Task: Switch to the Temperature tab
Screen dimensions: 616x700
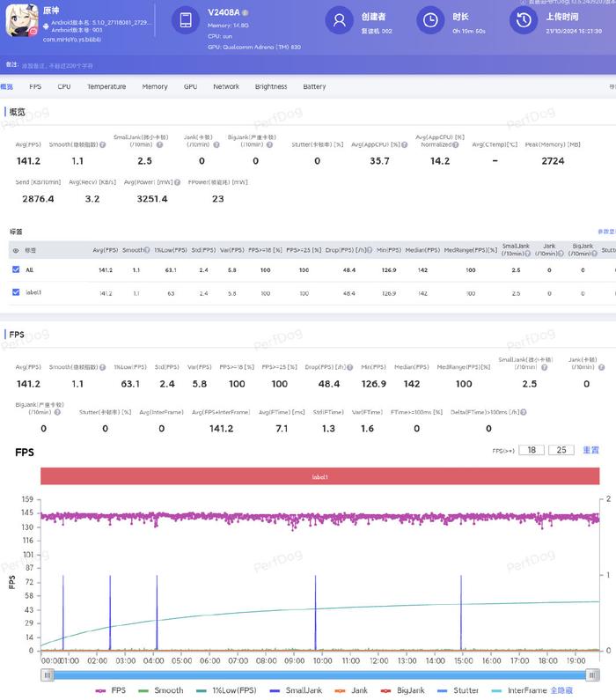Action: point(106,87)
